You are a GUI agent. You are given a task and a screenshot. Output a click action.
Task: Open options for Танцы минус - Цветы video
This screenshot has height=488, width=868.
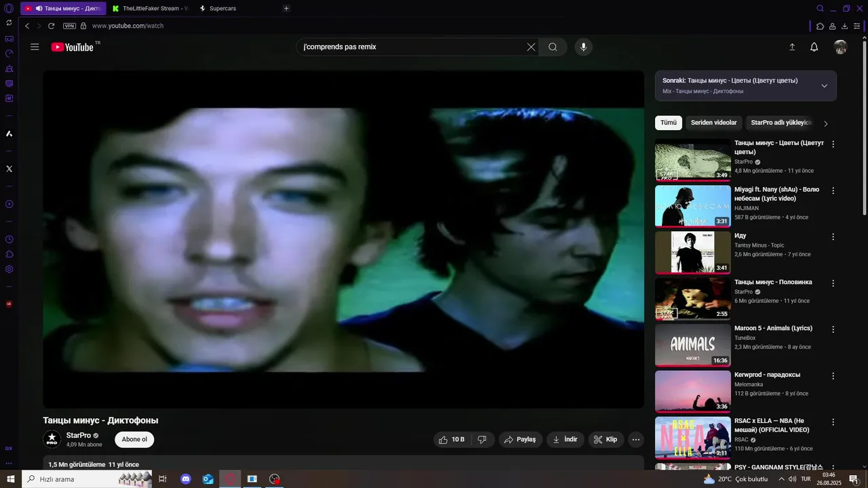pos(833,144)
